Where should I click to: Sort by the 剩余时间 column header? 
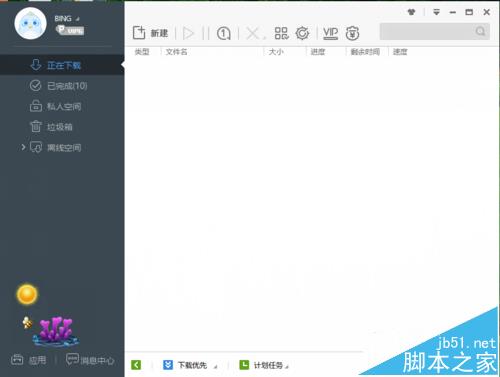[x=365, y=52]
